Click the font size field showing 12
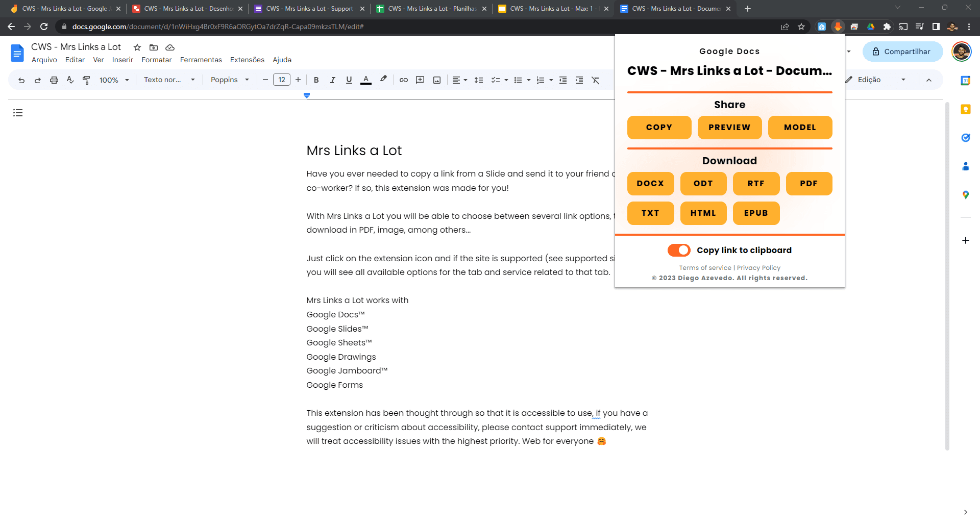980x525 pixels. 282,80
